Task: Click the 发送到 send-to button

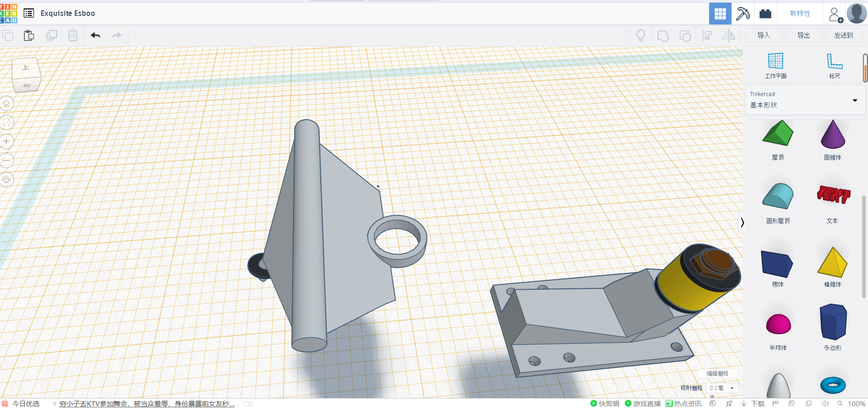Action: [x=843, y=35]
